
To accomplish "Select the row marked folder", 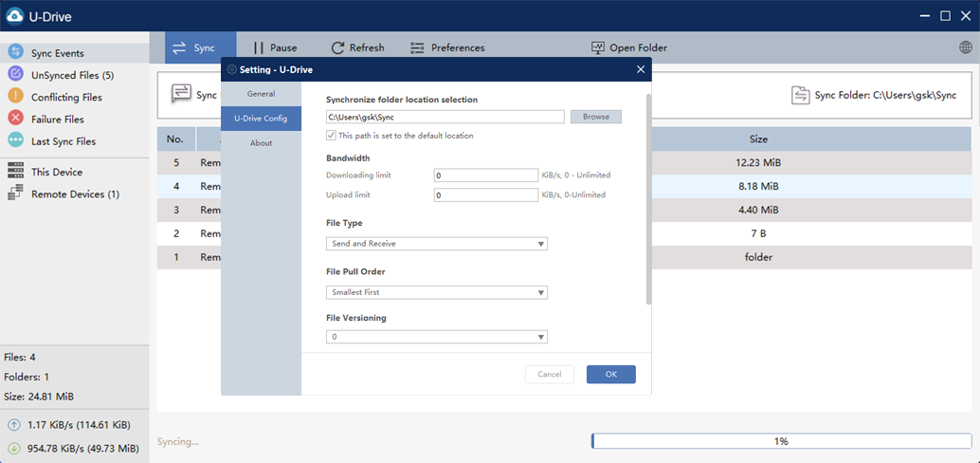I will click(564, 257).
